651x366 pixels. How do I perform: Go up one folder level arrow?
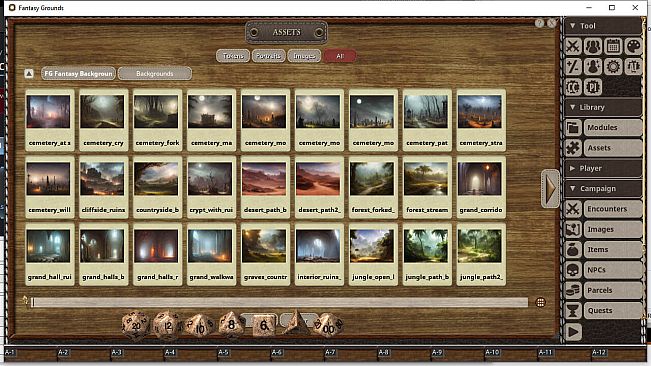click(x=29, y=73)
